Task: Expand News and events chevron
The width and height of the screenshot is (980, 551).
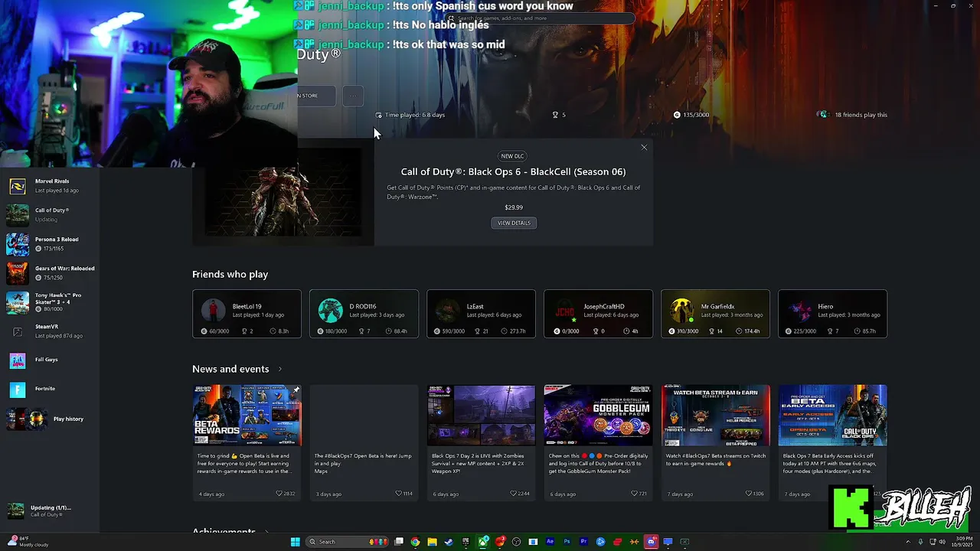Action: tap(279, 369)
